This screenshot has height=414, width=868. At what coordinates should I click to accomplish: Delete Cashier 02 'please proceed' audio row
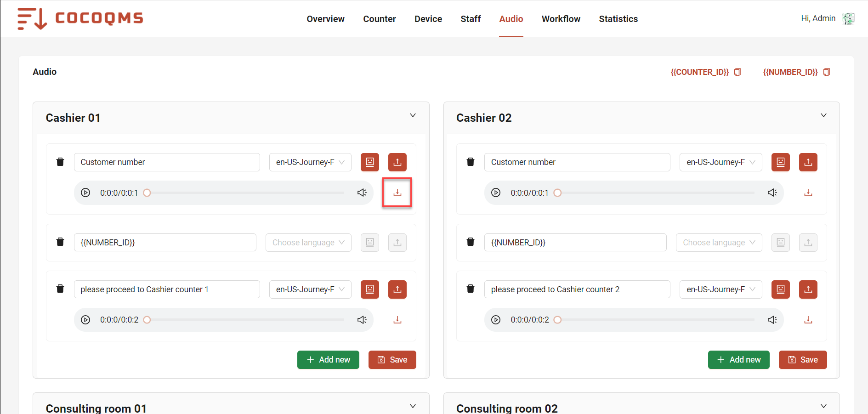coord(471,289)
